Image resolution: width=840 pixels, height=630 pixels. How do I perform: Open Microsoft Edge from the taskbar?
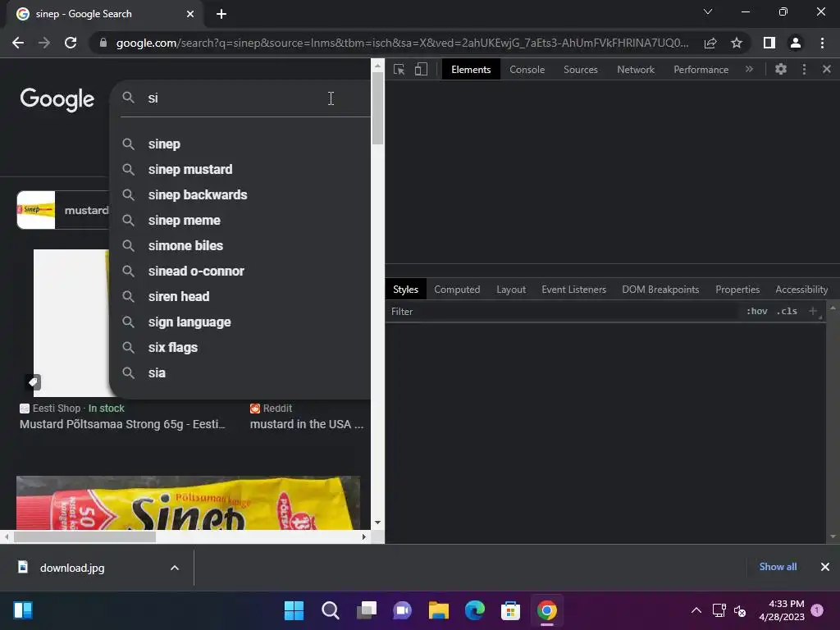[475, 610]
